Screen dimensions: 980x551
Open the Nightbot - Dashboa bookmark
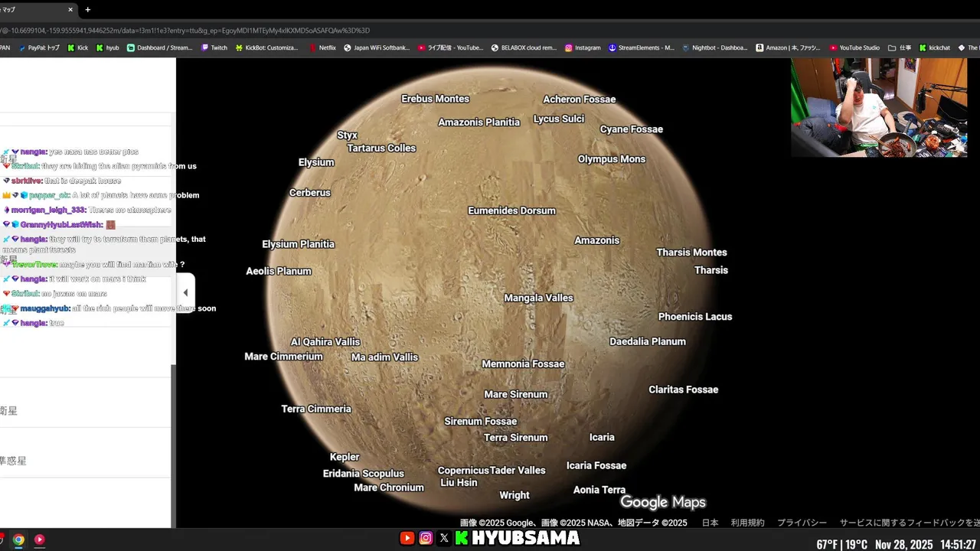pyautogui.click(x=715, y=47)
